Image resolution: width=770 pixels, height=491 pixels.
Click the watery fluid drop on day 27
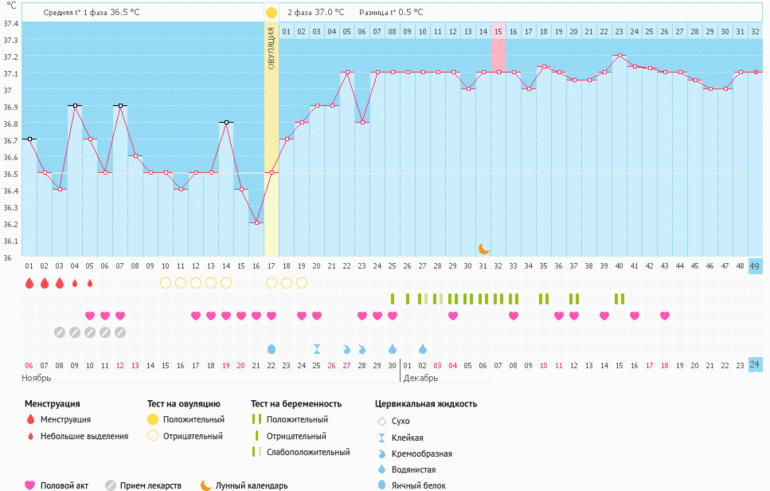(x=422, y=348)
